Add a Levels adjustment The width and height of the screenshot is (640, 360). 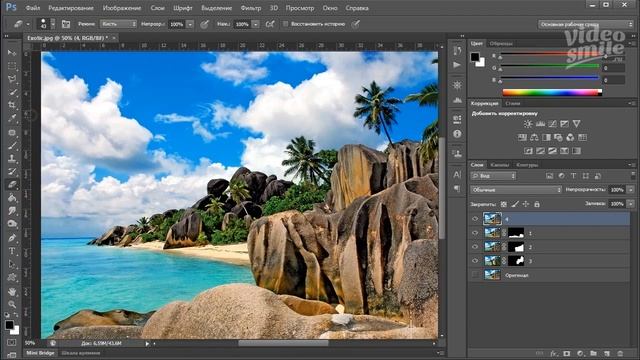(540, 124)
